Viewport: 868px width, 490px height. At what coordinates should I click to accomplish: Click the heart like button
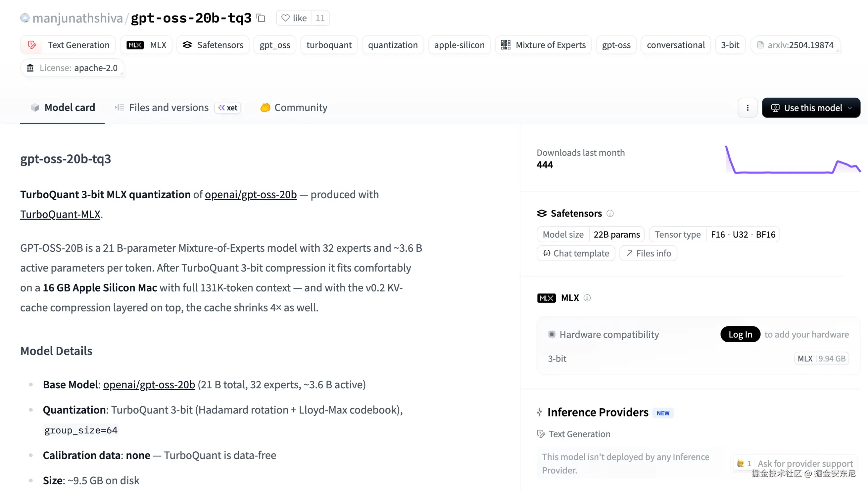tap(294, 18)
